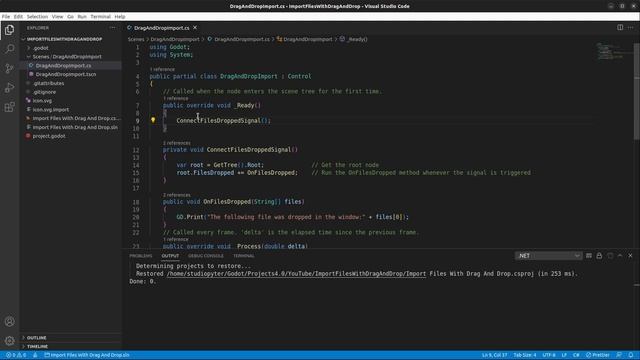Open the .NET output channel dropdown
This screenshot has height=360, width=640.
pyautogui.click(x=549, y=256)
